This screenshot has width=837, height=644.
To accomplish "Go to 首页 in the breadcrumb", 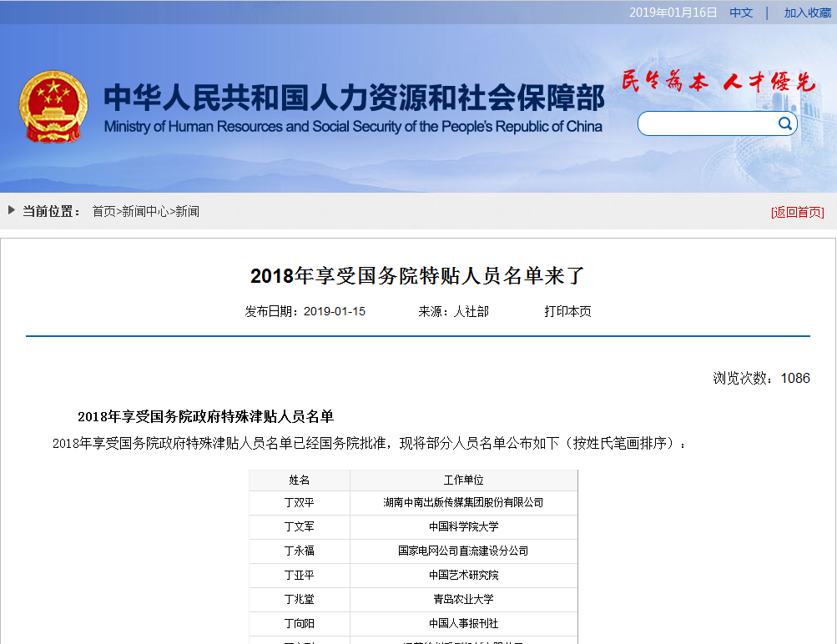I will (x=103, y=211).
